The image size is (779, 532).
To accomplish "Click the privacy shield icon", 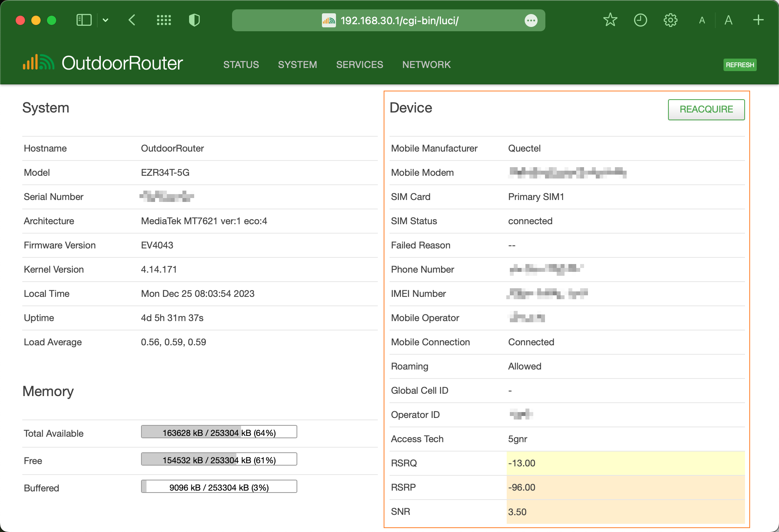I will (x=194, y=20).
